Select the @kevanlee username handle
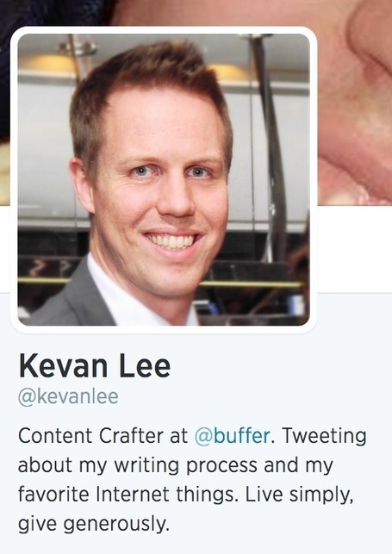This screenshot has height=554, width=392. (68, 397)
